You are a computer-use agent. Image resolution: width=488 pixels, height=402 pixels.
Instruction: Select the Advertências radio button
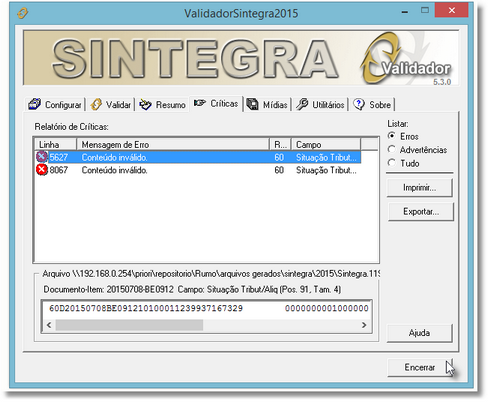tap(392, 150)
